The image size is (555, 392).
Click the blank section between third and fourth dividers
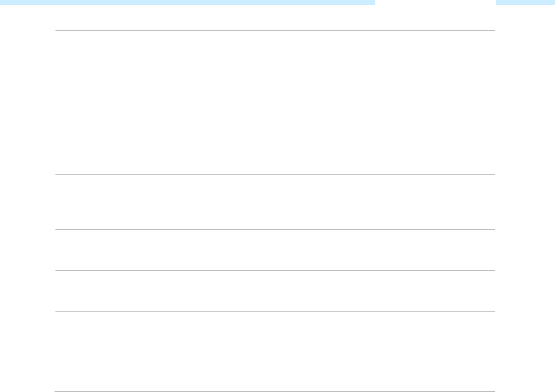(275, 250)
